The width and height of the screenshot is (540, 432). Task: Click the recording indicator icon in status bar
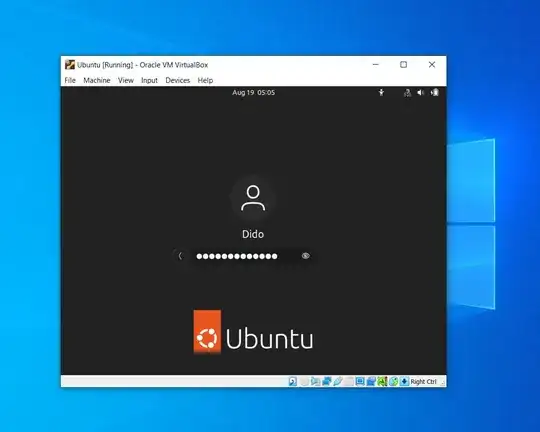tap(371, 381)
